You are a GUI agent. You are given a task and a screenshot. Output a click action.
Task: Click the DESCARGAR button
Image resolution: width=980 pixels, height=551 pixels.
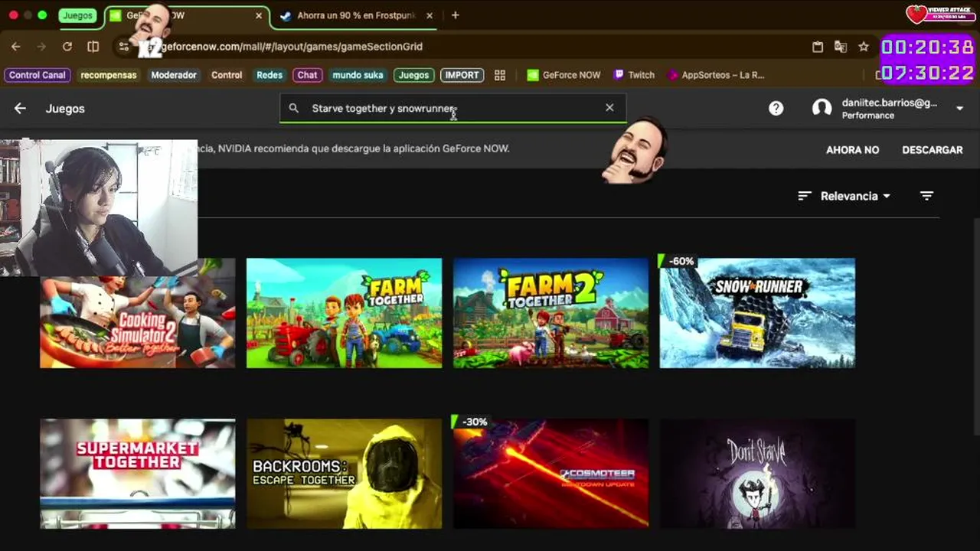(933, 150)
